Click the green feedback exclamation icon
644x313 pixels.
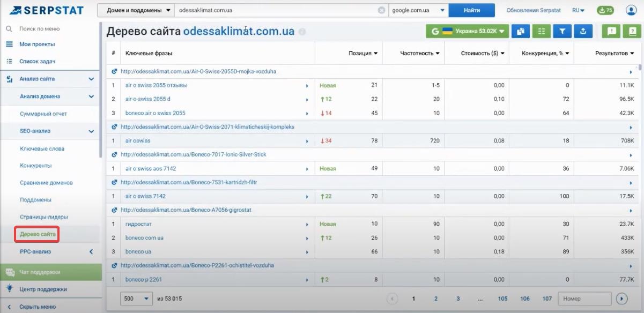coord(611,32)
